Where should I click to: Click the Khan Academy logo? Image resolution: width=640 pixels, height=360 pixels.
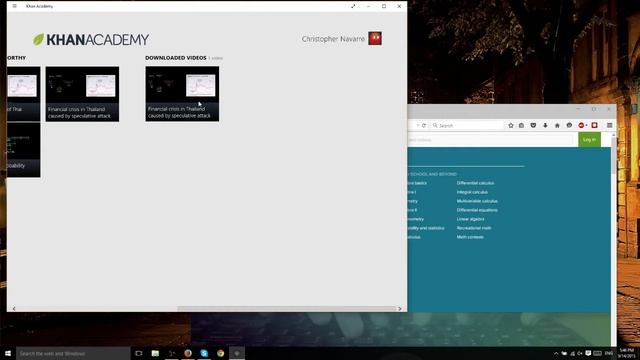coord(91,40)
